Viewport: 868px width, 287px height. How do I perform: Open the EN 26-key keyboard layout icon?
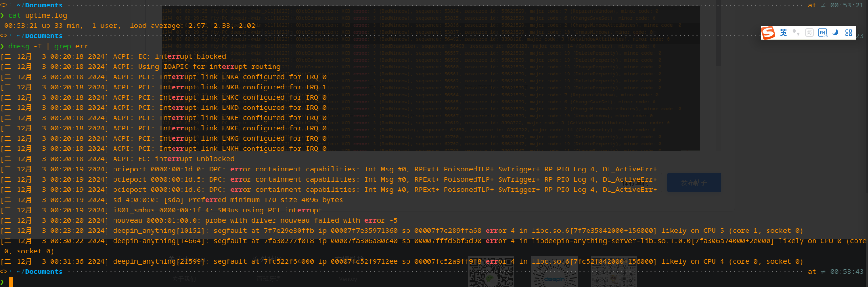(x=822, y=33)
